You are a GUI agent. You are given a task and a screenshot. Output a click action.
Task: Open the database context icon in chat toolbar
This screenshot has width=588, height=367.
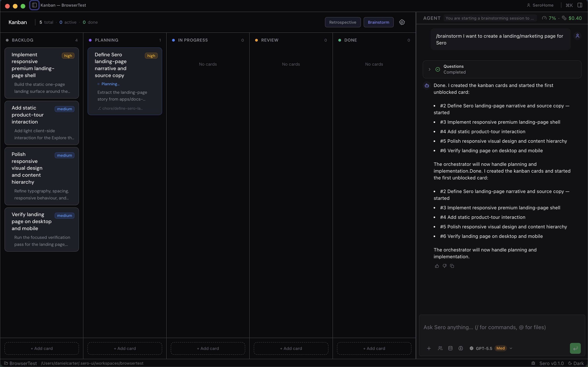(450, 348)
